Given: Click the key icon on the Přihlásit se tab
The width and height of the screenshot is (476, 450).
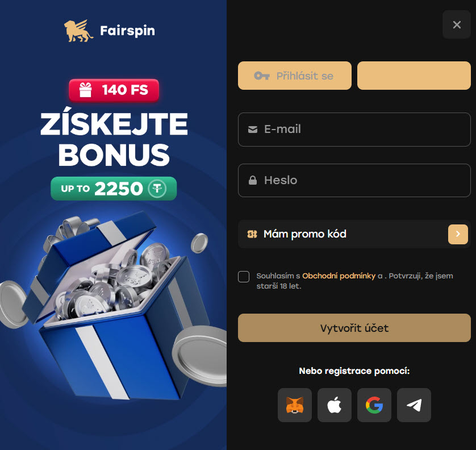Looking at the screenshot, I should click(x=262, y=76).
